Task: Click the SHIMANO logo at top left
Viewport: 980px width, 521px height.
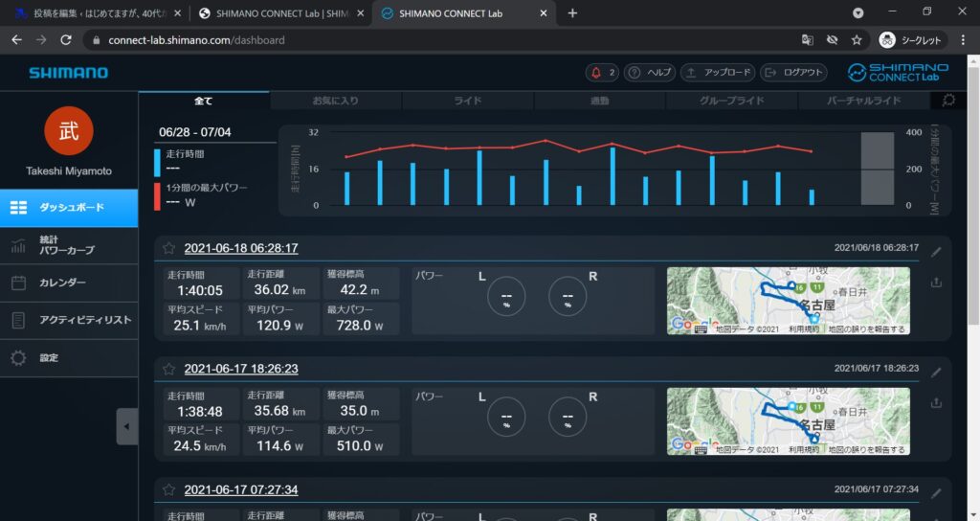Action: pyautogui.click(x=68, y=73)
